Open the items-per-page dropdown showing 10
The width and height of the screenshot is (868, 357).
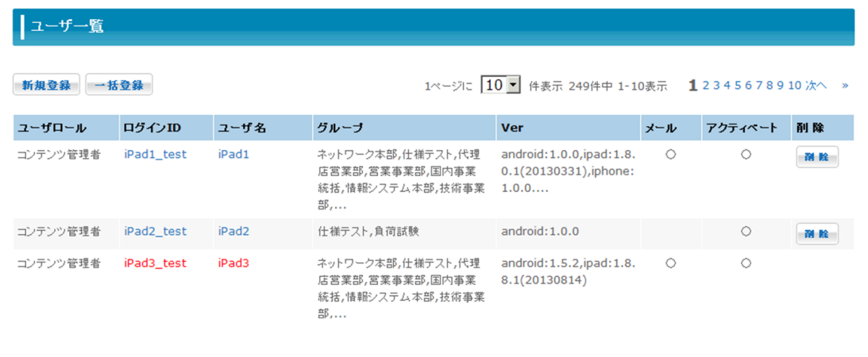(500, 85)
